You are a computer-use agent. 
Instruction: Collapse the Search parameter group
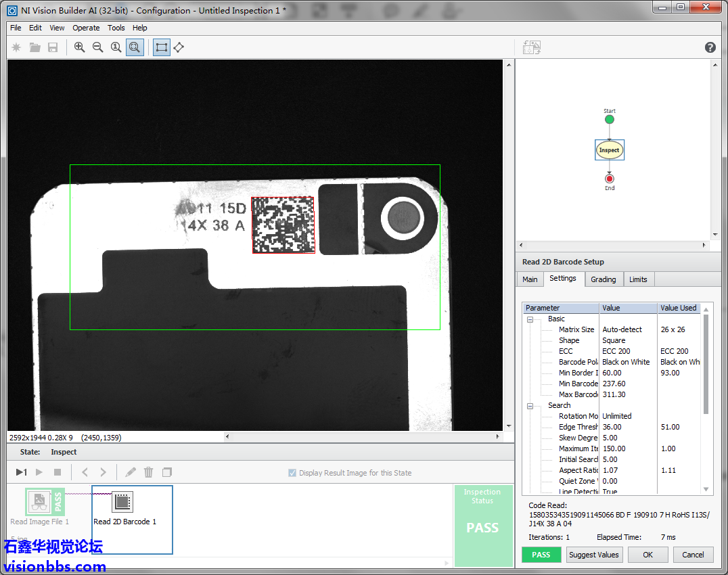[x=530, y=406]
